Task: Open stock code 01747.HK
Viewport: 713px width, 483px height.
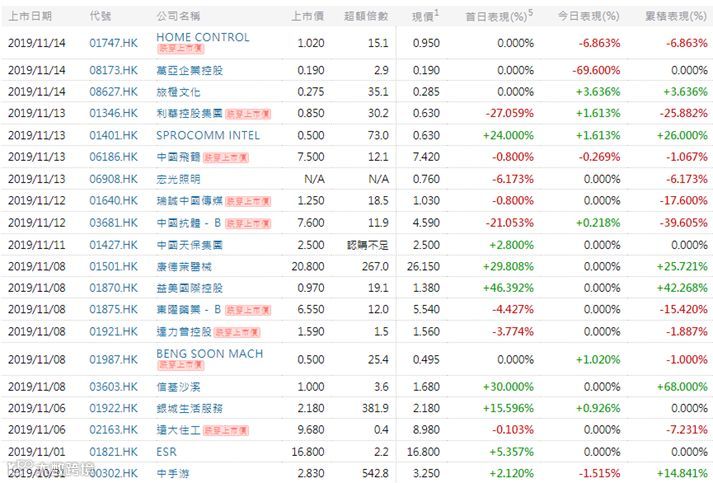Action: click(114, 43)
